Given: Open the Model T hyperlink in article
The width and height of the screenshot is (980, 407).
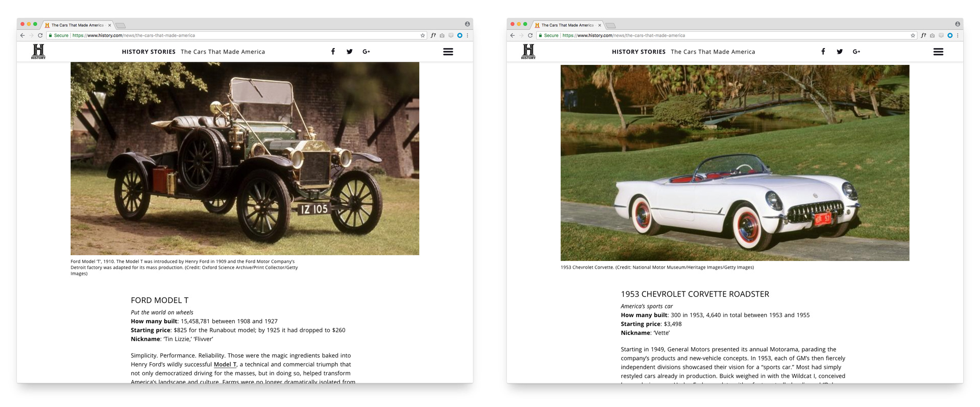Looking at the screenshot, I should [x=225, y=364].
